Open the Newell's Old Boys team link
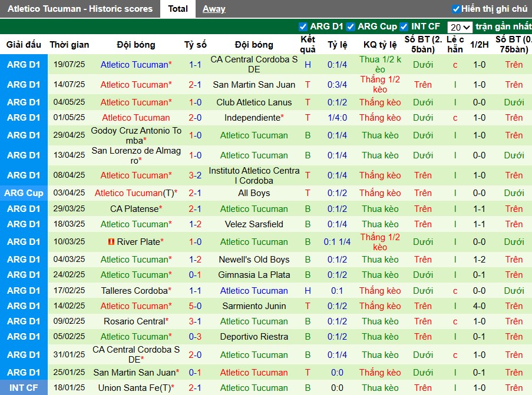Viewport: 532px width, 395px height. coord(254,260)
